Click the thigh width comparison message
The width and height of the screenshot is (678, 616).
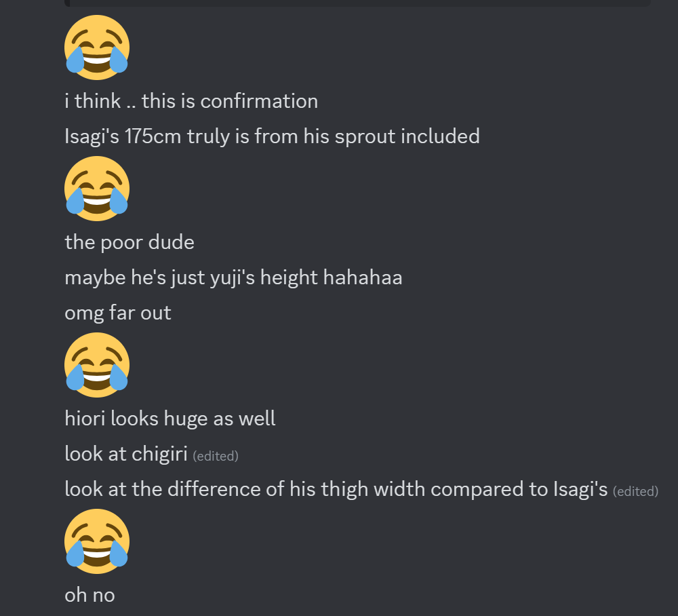coord(336,490)
